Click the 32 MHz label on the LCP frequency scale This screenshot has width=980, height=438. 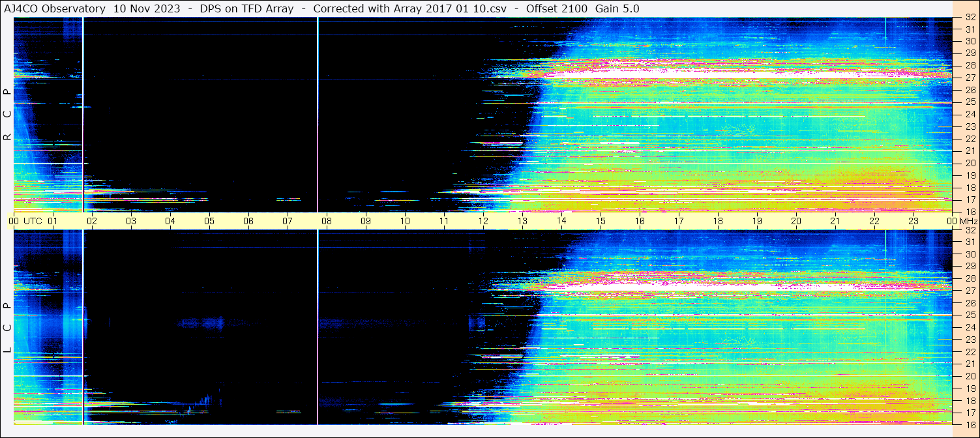pos(970,230)
